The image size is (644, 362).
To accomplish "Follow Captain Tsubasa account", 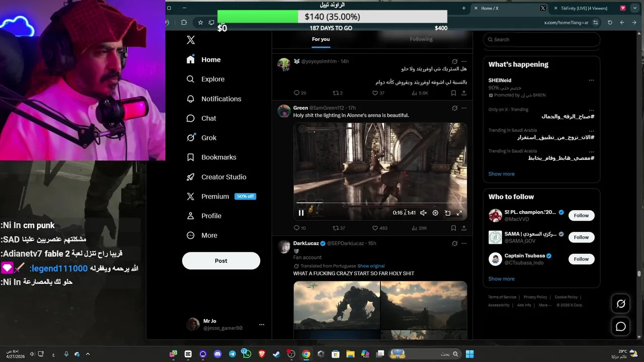I will click(581, 259).
